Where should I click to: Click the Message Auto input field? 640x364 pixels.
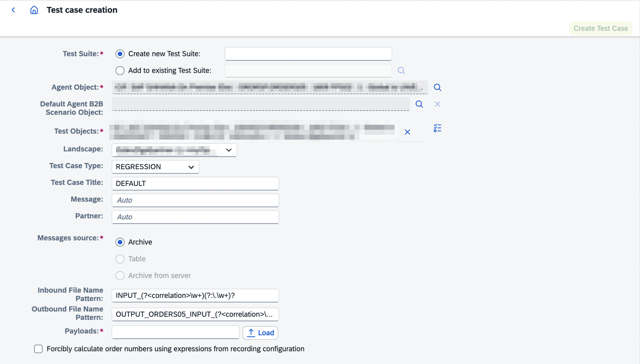coord(195,200)
